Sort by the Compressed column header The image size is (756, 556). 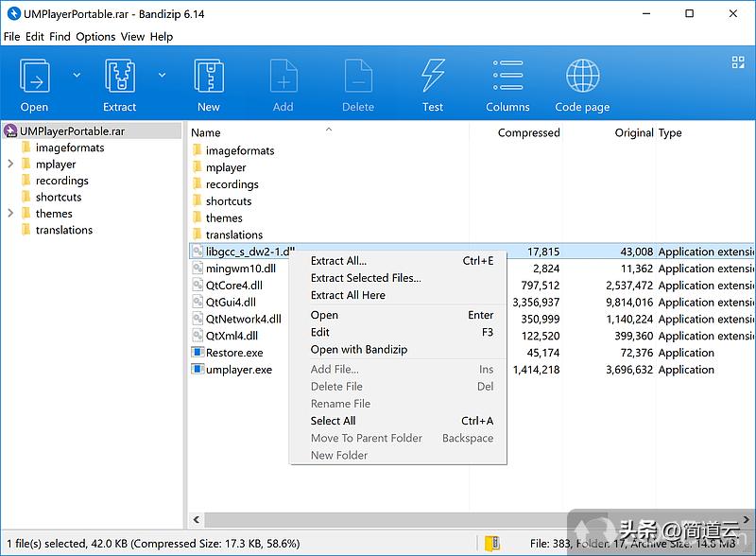point(528,133)
